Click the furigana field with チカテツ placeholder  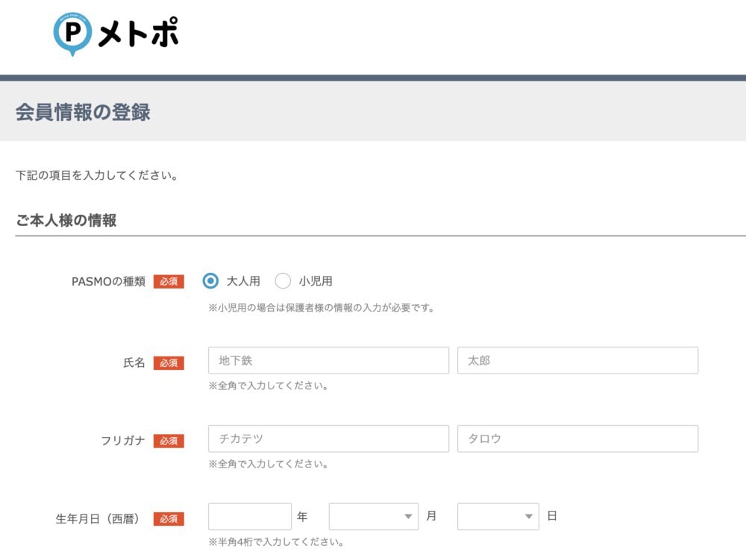point(328,438)
